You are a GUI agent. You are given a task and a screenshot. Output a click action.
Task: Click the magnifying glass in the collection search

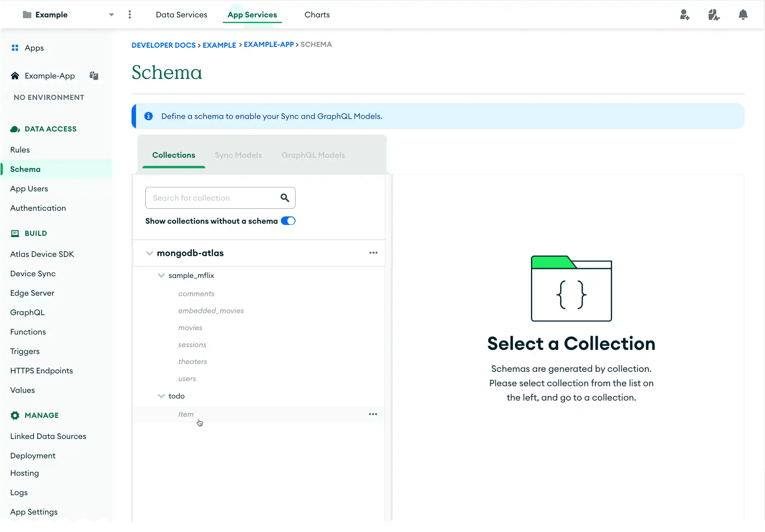285,198
